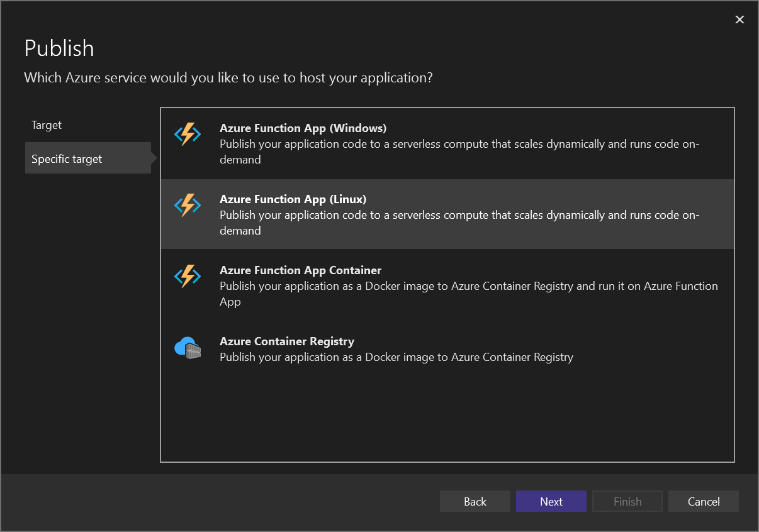The width and height of the screenshot is (759, 532).
Task: Click the Azure Function App (Windows) lightning icon
Action: click(187, 134)
